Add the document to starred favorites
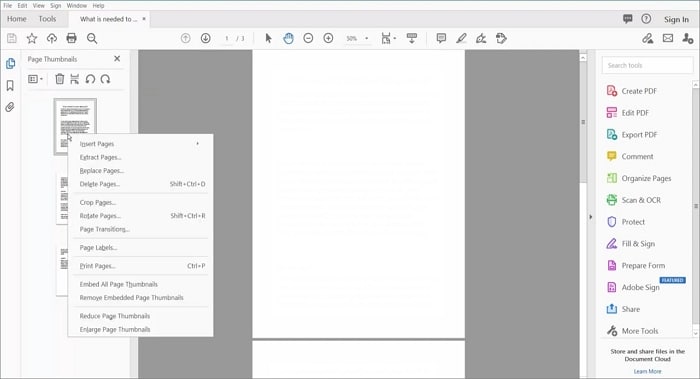Screen dimensions: 700x379 (32, 38)
